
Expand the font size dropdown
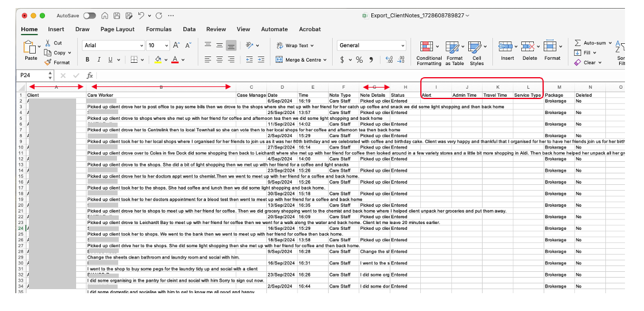[166, 45]
